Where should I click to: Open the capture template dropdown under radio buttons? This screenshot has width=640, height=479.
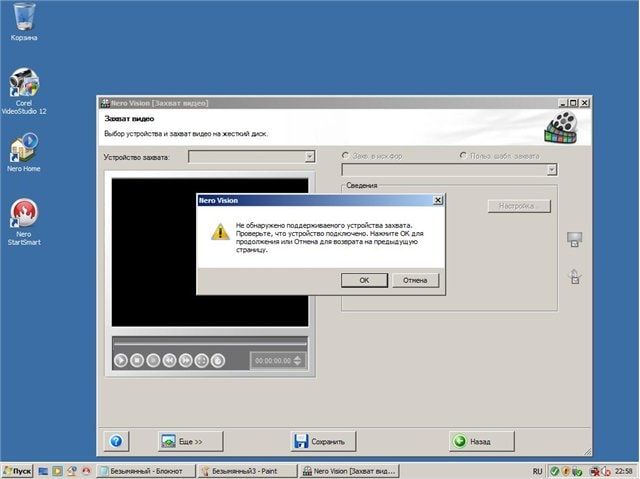[x=552, y=170]
